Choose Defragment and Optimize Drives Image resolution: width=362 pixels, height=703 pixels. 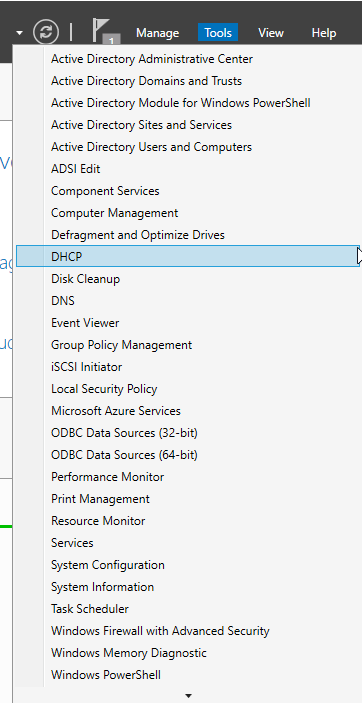(x=188, y=234)
